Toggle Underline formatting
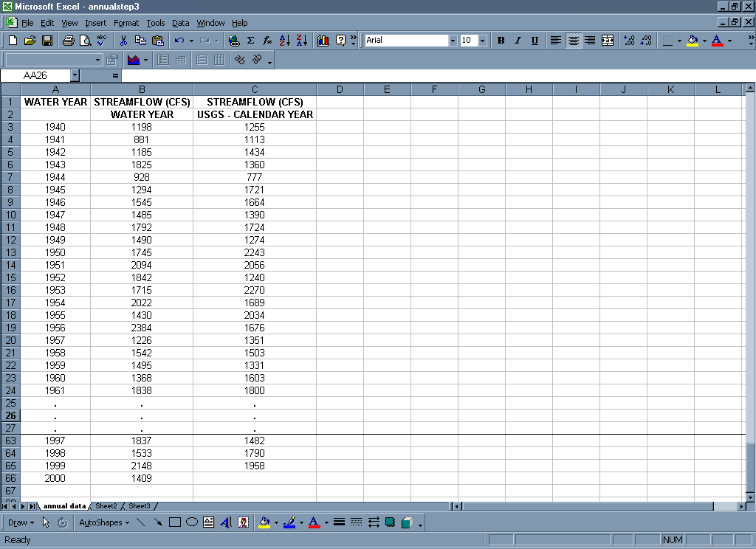Screen dimensions: 756x549 tap(535, 41)
